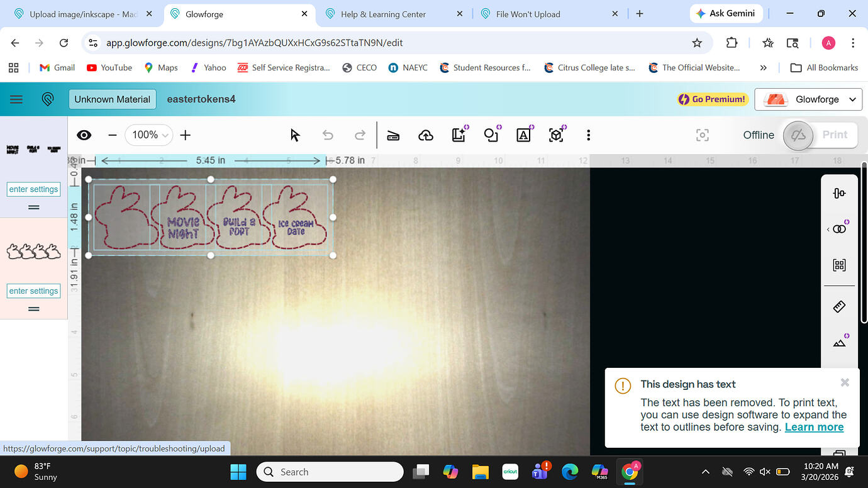
Task: Select the arrow pointer tool
Action: 295,135
